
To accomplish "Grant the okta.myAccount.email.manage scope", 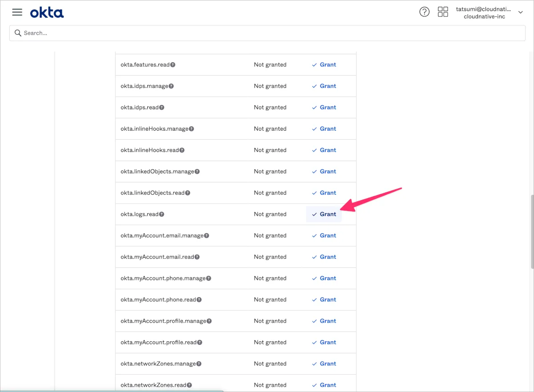I will [324, 235].
